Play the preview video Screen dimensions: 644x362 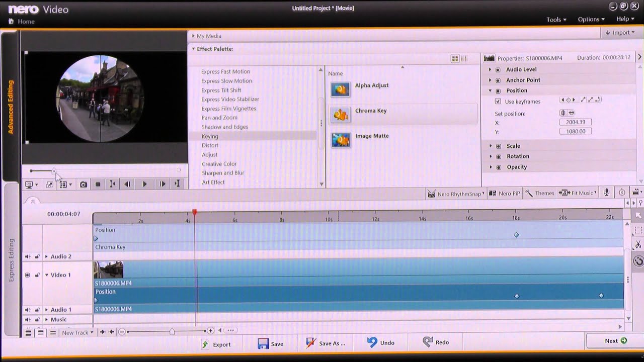coord(144,185)
